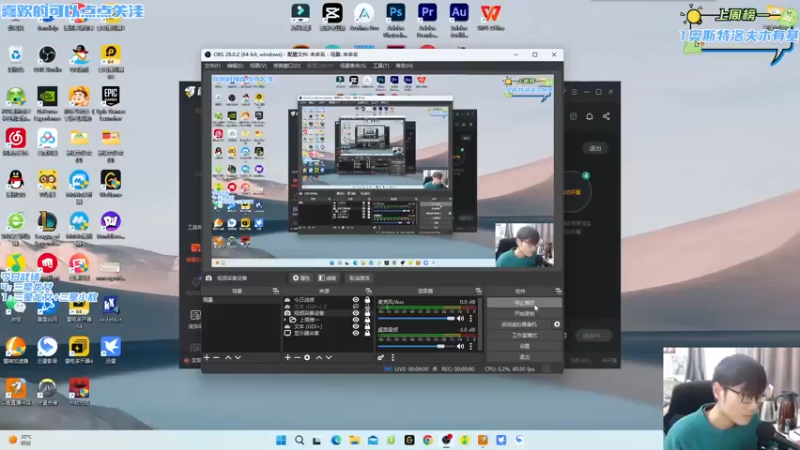The height and width of the screenshot is (450, 800).
Task: Open the three-dot menu for 桌面音频 channel
Action: (x=470, y=346)
